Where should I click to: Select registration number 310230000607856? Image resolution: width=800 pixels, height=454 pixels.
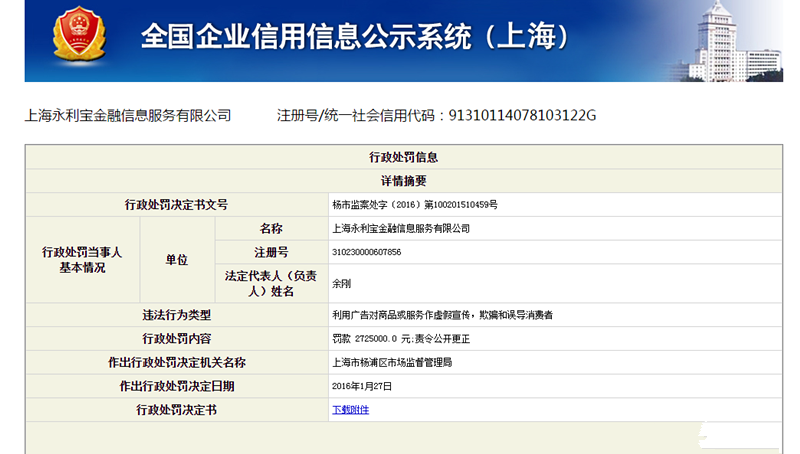click(366, 252)
